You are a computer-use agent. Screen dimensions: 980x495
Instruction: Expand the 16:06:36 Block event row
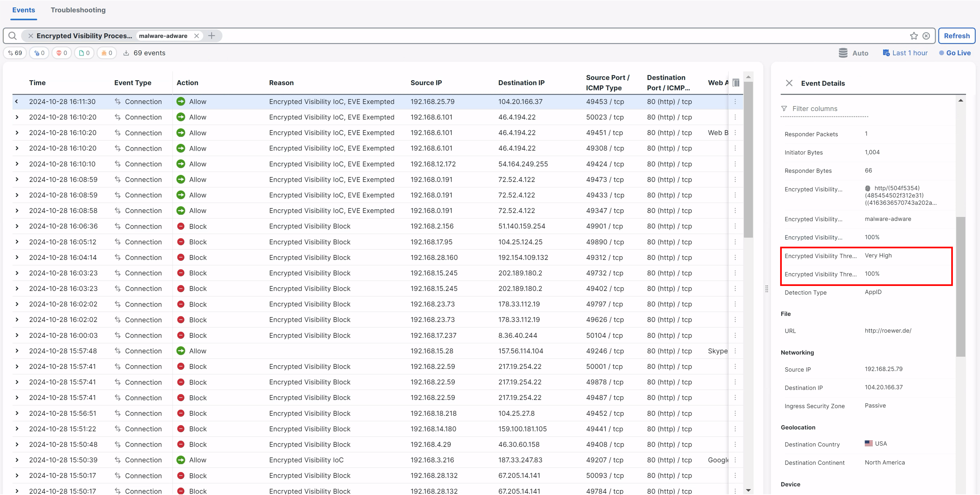tap(17, 226)
